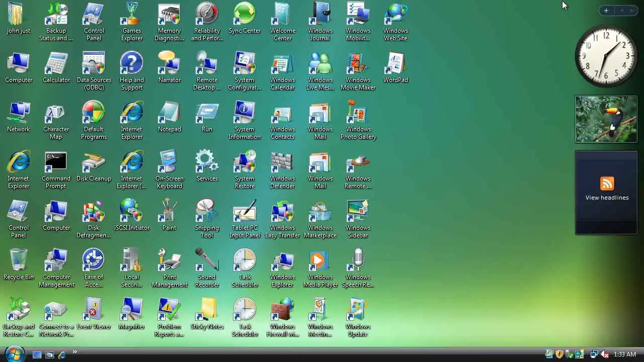Select Windows Sidebar shortcut icon
Screen dimensions: 644x362
tap(358, 219)
